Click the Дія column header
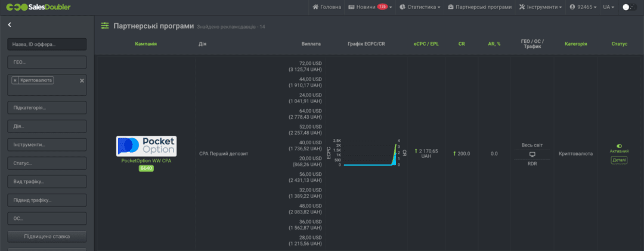This screenshot has height=251, width=644. pos(202,44)
